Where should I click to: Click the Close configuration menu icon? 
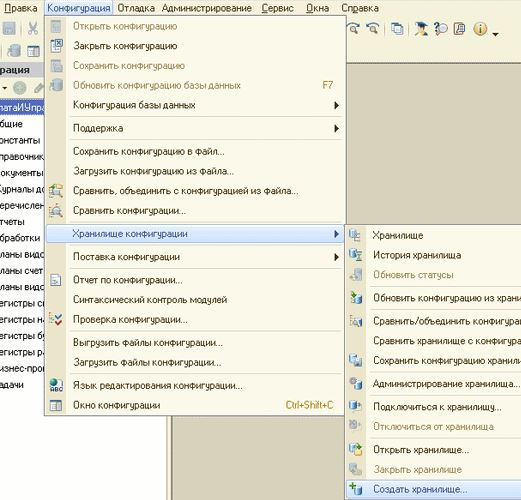click(x=56, y=46)
